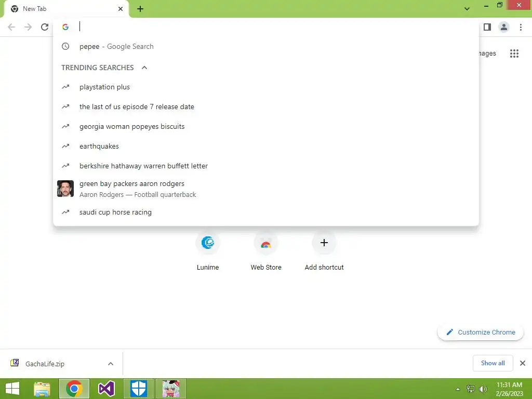Open the Windows Security shield taskbar icon

pyautogui.click(x=139, y=389)
